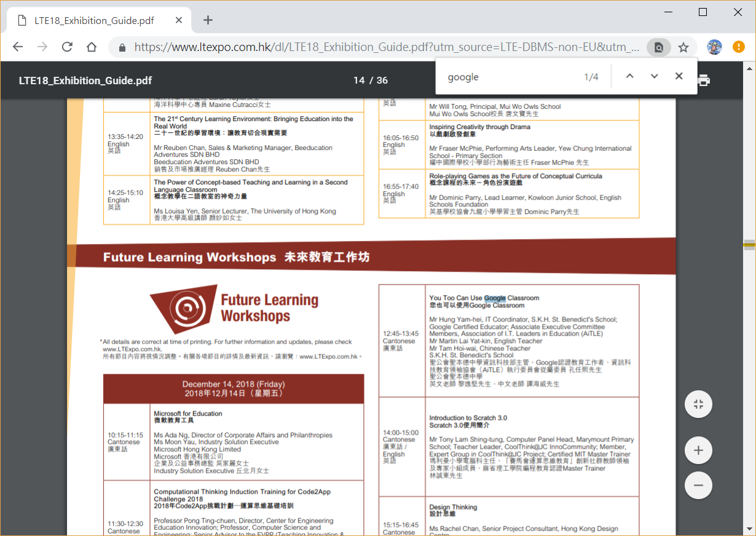Reload the current page

[67, 47]
